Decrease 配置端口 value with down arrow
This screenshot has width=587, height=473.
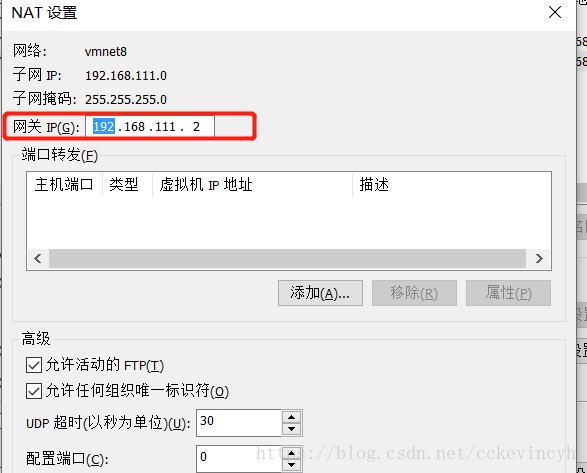tap(292, 465)
